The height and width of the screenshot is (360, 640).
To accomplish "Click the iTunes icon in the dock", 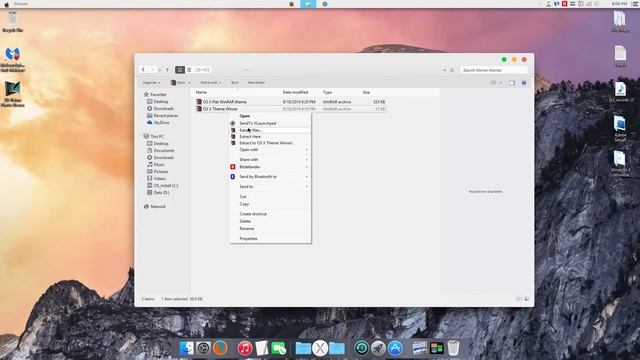I will [245, 348].
